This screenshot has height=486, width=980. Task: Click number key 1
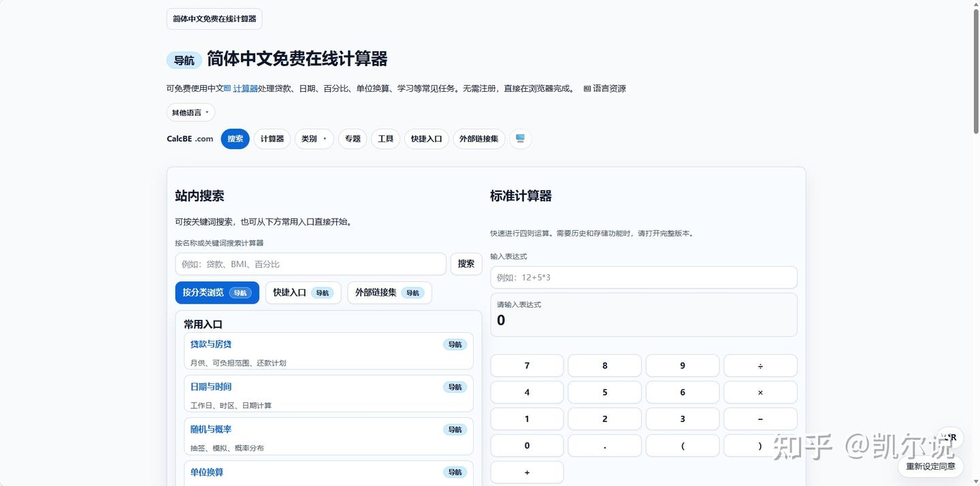(527, 419)
